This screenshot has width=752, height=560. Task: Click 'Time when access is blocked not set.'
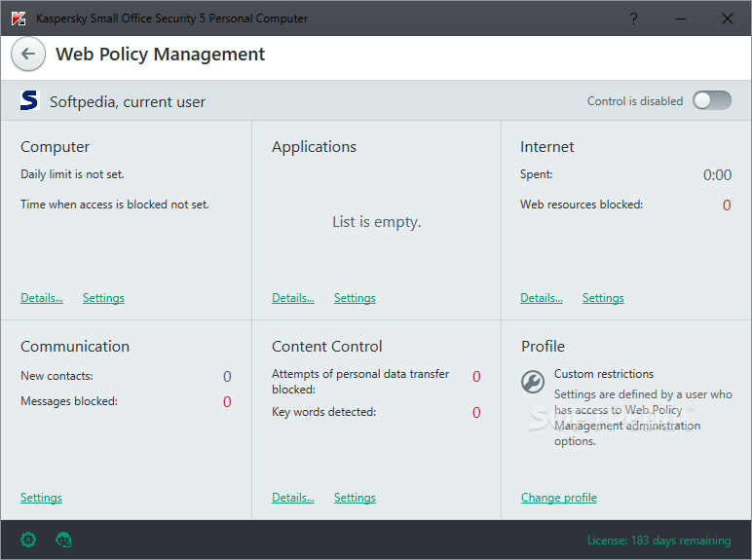(x=115, y=205)
